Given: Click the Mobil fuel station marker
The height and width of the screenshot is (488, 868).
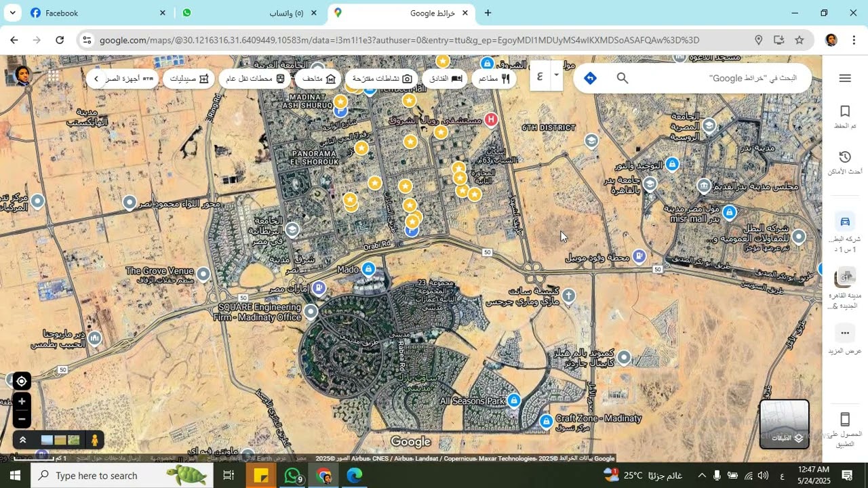Looking at the screenshot, I should coord(639,256).
